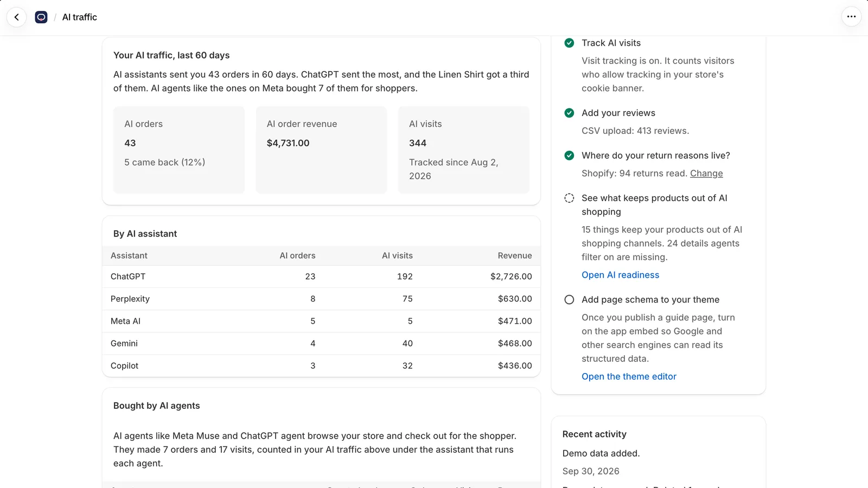Click the AI traffic page title

click(x=80, y=17)
